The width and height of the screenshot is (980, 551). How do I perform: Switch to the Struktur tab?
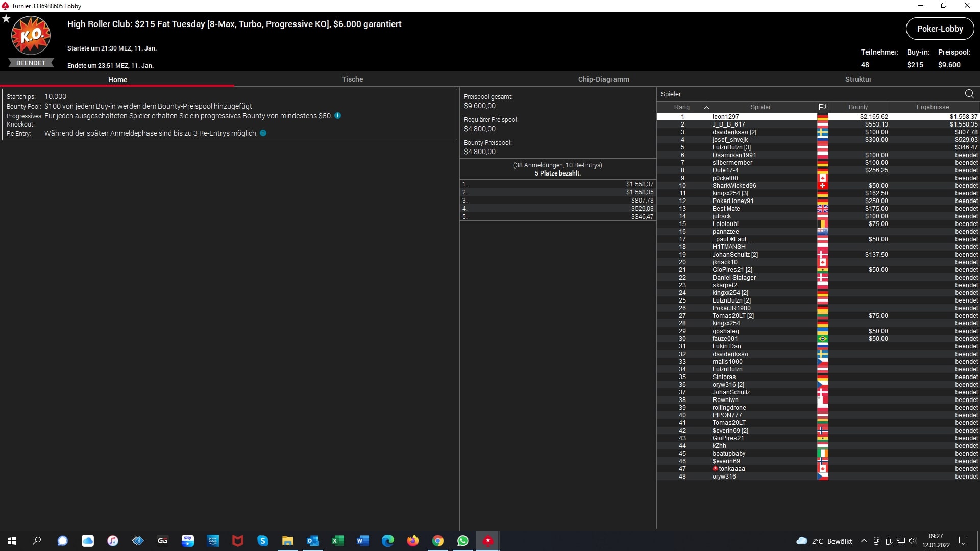(858, 79)
